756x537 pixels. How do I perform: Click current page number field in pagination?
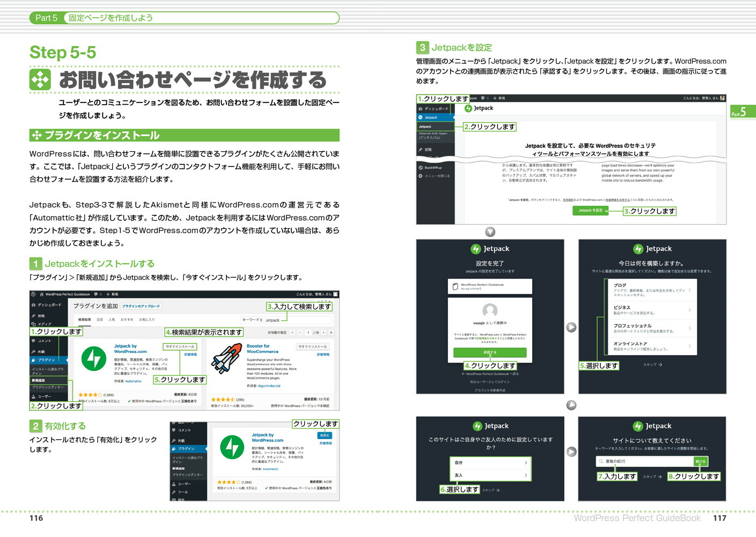click(308, 332)
